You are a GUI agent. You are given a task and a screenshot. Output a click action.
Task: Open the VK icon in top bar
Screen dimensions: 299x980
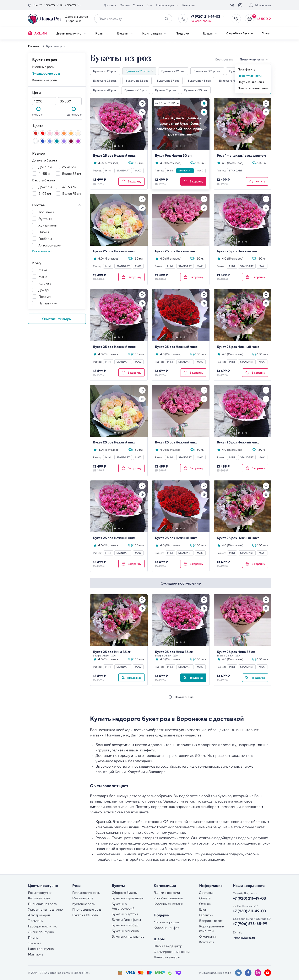[232, 5]
